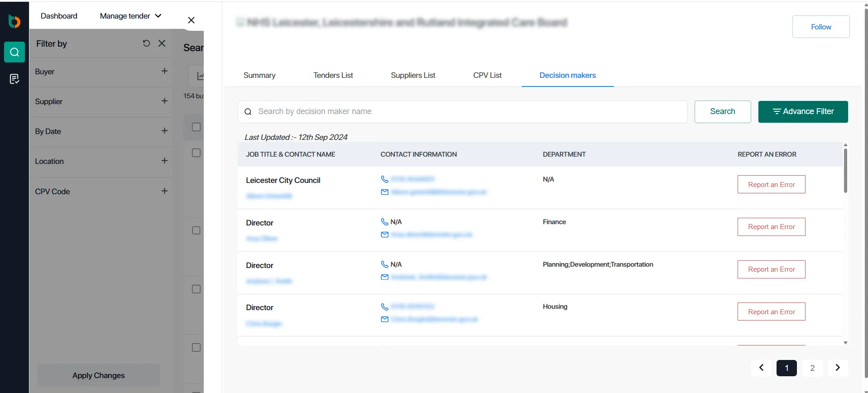Click the chart icon beside search results
The width and height of the screenshot is (868, 393).
[x=200, y=76]
